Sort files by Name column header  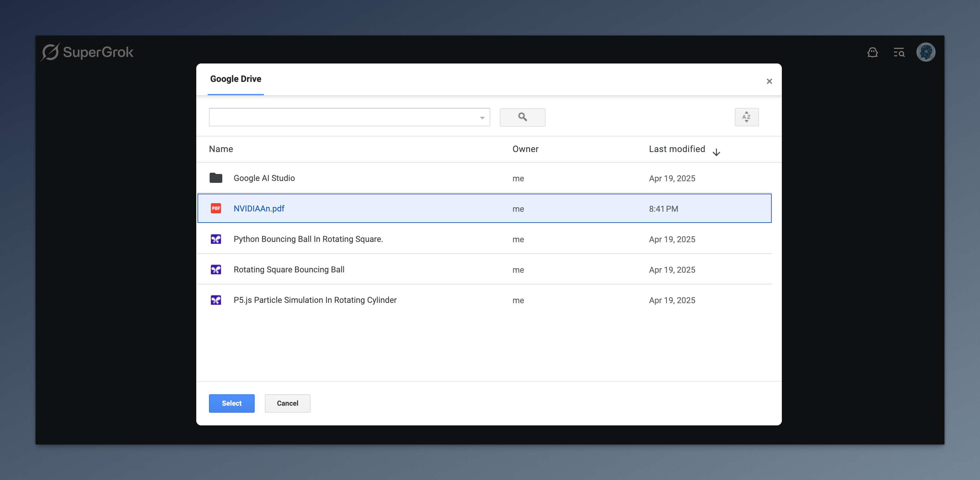[x=221, y=149]
